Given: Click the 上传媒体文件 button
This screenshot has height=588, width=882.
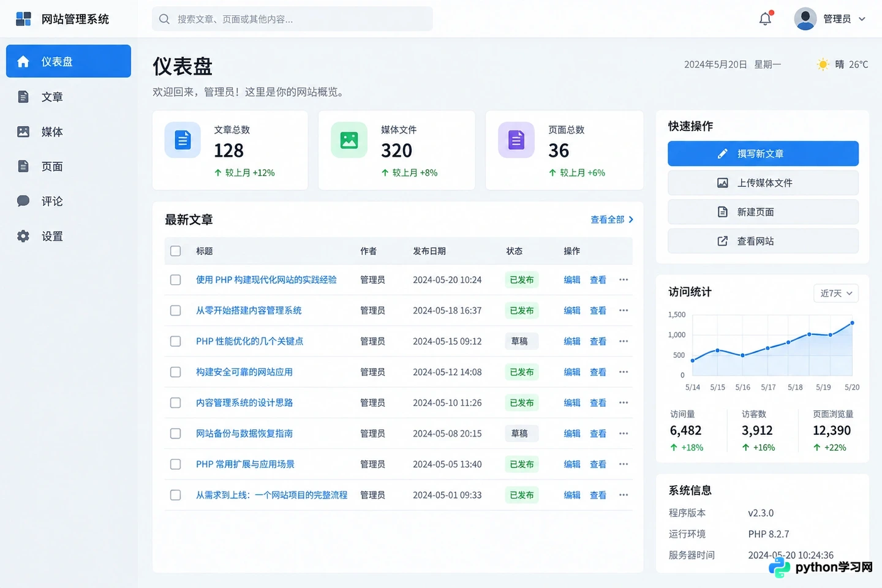Looking at the screenshot, I should pos(763,183).
